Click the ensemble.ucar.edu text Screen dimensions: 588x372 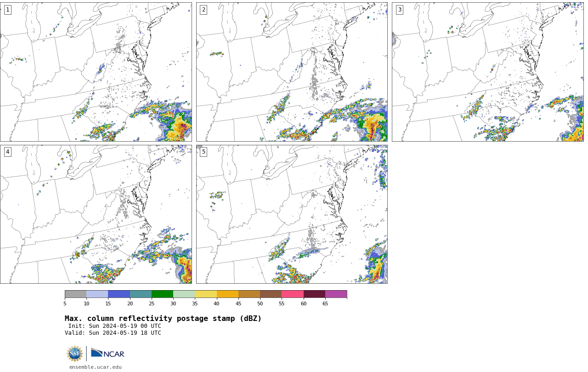click(96, 367)
